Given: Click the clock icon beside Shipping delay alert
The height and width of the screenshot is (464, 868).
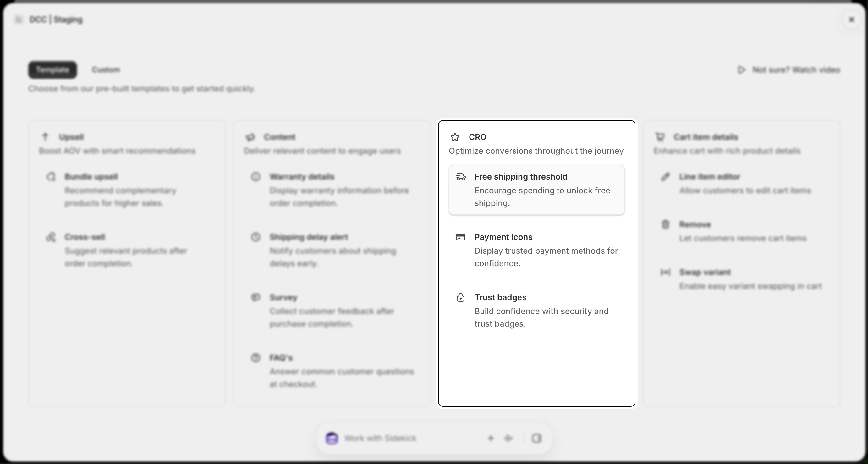Looking at the screenshot, I should coord(256,237).
